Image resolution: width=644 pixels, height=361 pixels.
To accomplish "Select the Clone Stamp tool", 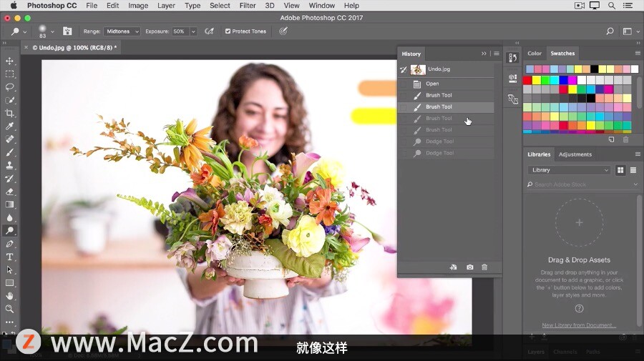I will [9, 165].
